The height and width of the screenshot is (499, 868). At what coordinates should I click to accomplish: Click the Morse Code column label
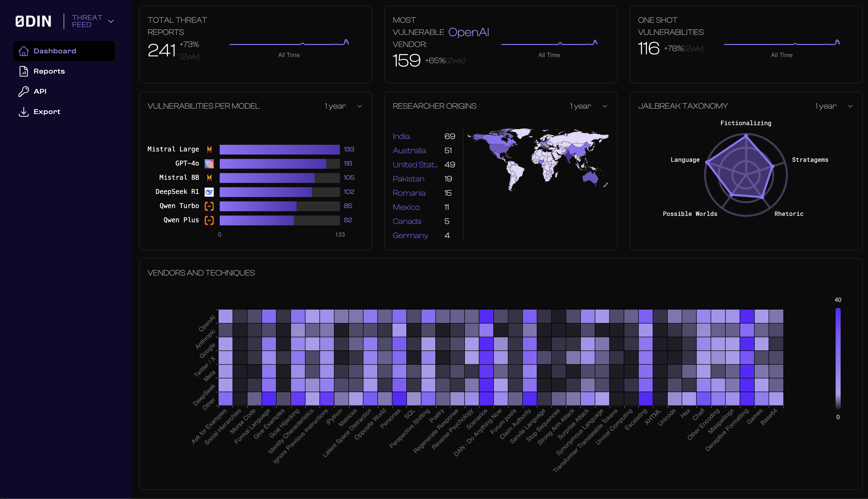[243, 421]
